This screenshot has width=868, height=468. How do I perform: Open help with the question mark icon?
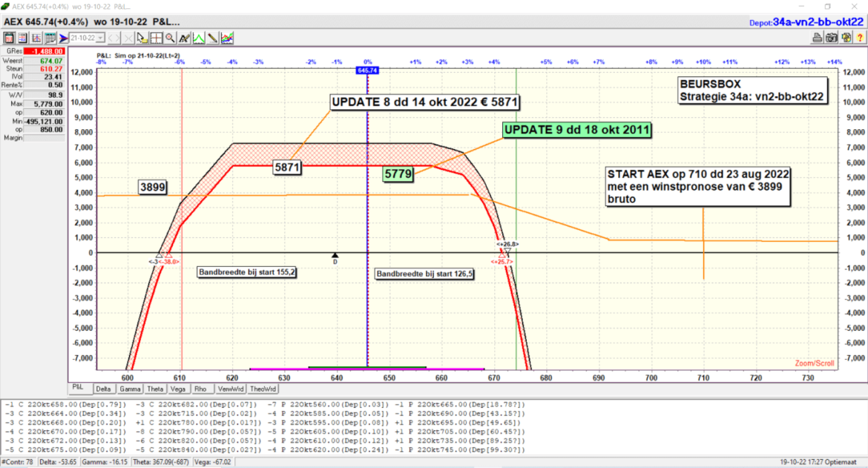pos(860,38)
